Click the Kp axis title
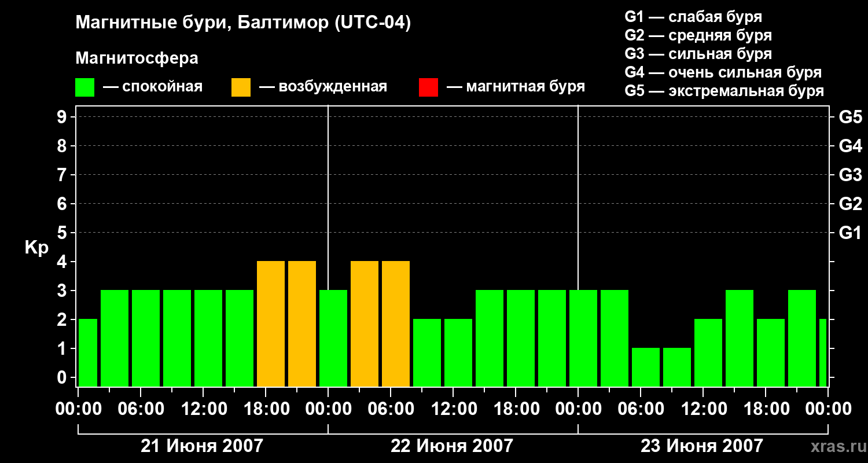The width and height of the screenshot is (868, 463). point(36,248)
